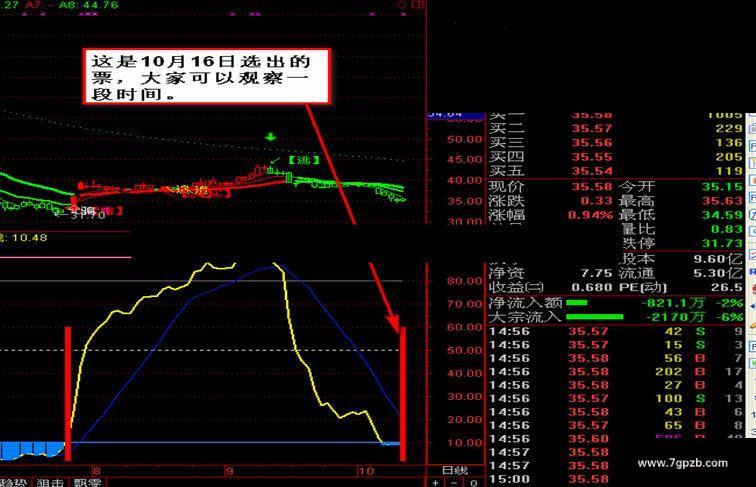Switch to the 狙击 indicator tab
The height and width of the screenshot is (487, 756).
(51, 482)
